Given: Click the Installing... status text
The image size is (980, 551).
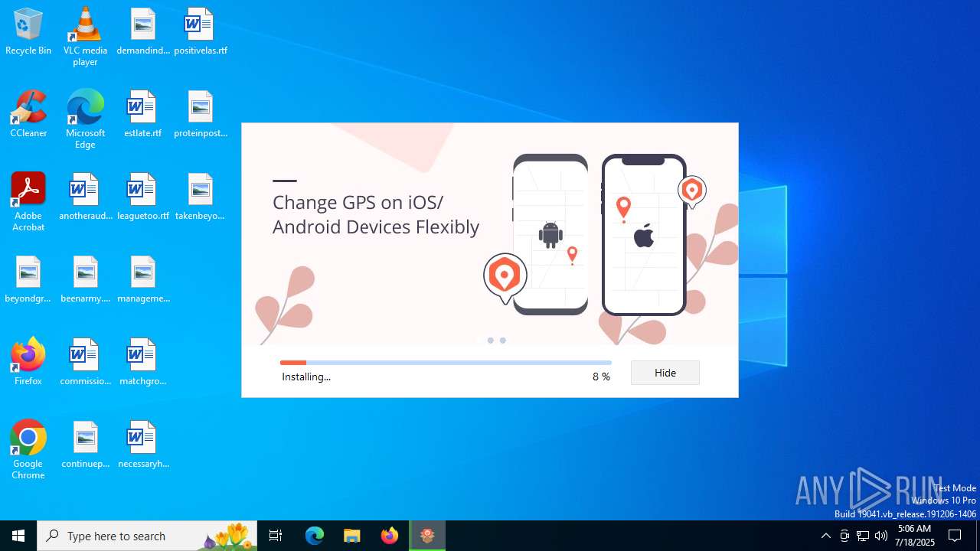Looking at the screenshot, I should [x=306, y=377].
